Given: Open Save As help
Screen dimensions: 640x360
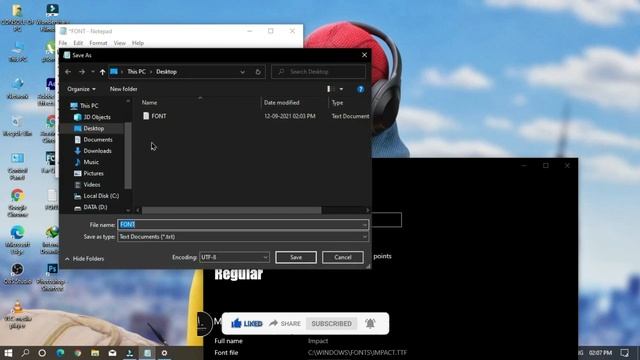Looking at the screenshot, I should [360, 89].
